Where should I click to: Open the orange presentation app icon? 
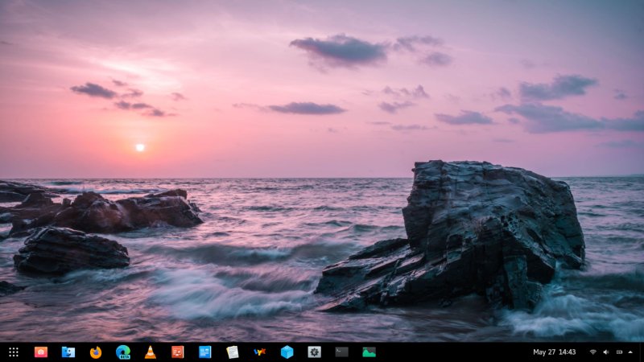[177, 352]
